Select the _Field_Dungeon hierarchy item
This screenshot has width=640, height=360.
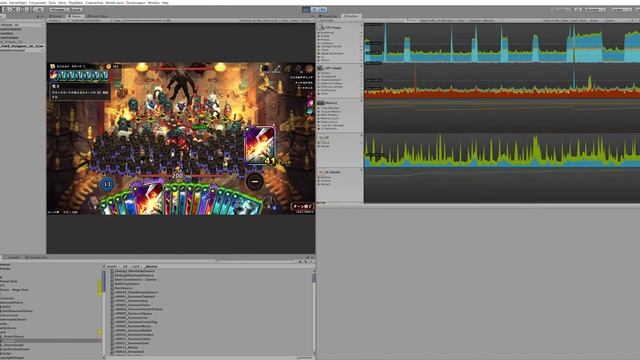point(22,47)
